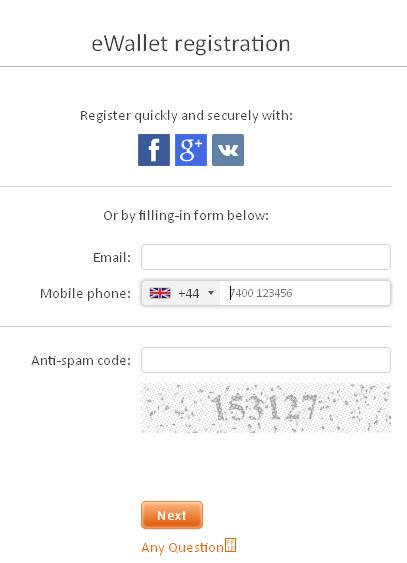Image resolution: width=407 pixels, height=563 pixels.
Task: Click the eWallet registration heading
Action: click(x=191, y=43)
